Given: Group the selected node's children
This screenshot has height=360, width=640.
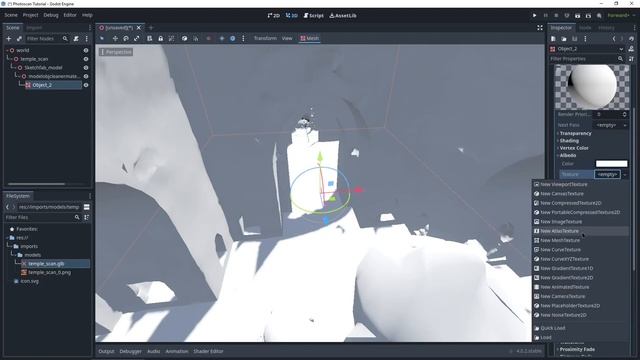Looking at the screenshot, I should pyautogui.click(x=171, y=38).
